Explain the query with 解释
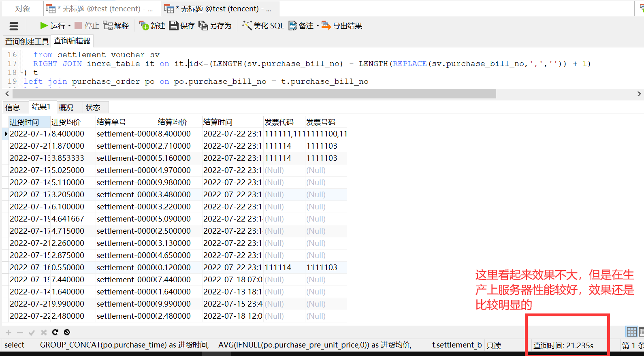This screenshot has height=356, width=644. 116,26
